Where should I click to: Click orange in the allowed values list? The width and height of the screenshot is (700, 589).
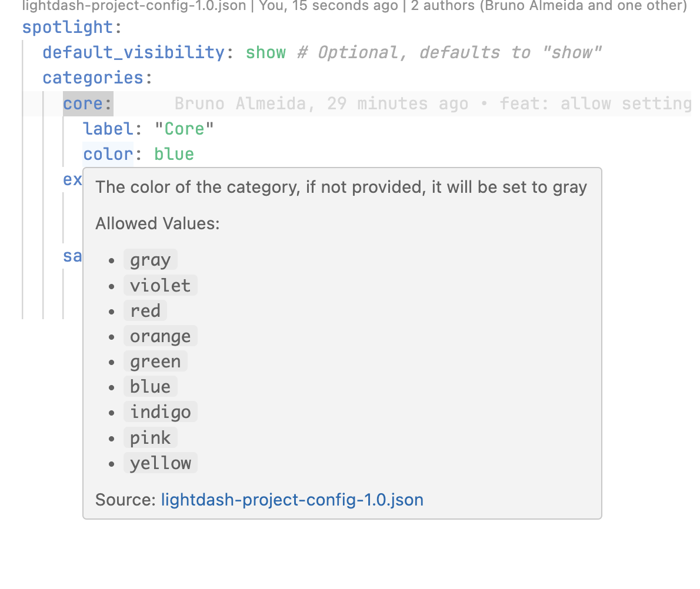160,336
